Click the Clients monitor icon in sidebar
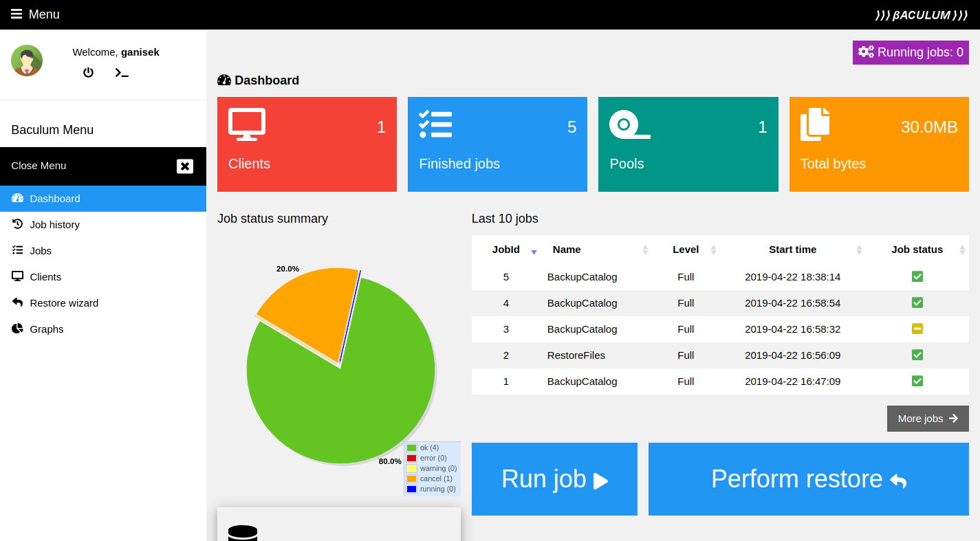Screen dimensions: 980x541 click(18, 276)
